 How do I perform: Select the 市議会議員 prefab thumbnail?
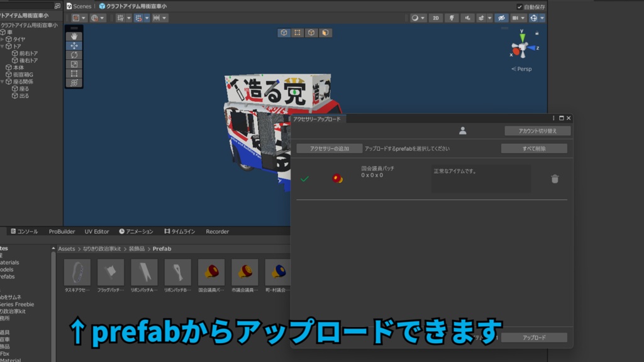(245, 272)
